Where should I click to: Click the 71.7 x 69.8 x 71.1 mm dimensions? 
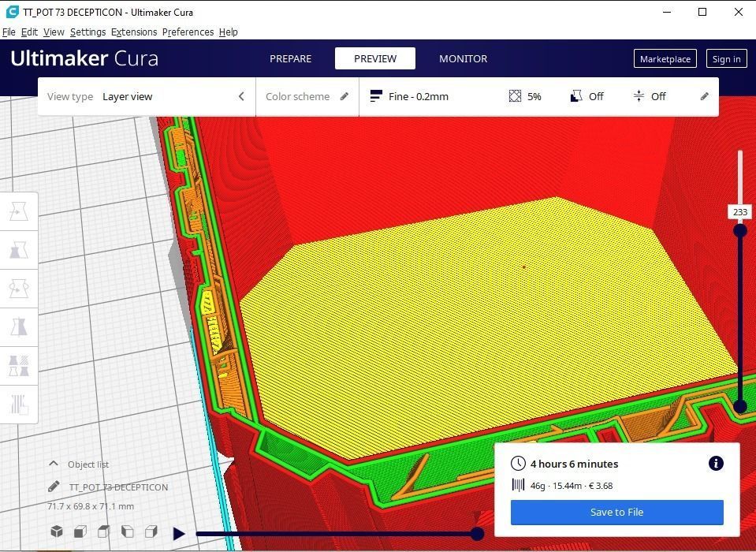click(91, 506)
